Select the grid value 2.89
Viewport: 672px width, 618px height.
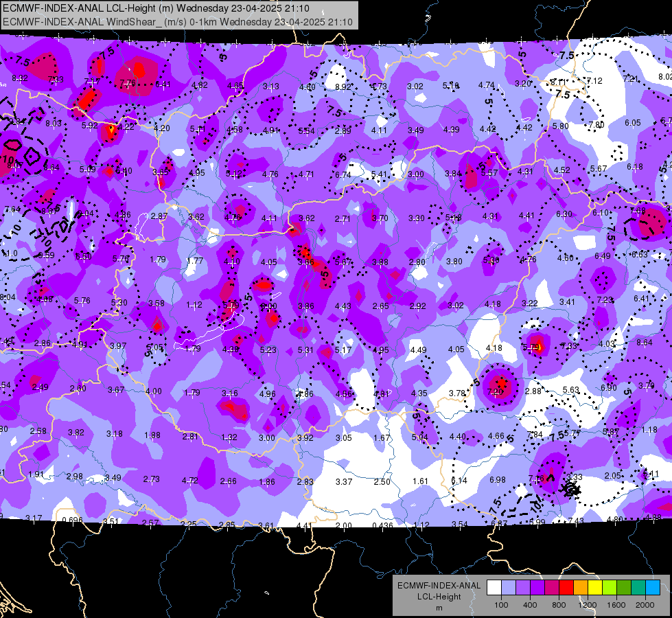[x=343, y=130]
